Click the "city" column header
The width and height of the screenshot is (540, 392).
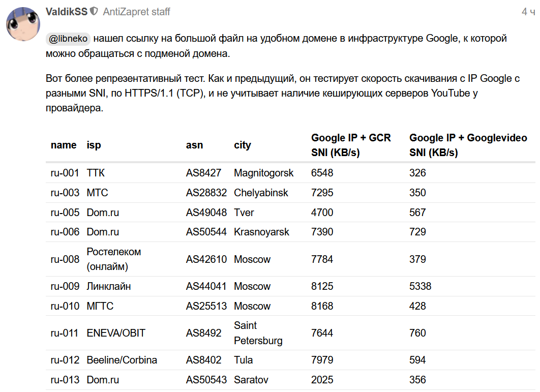coord(243,145)
